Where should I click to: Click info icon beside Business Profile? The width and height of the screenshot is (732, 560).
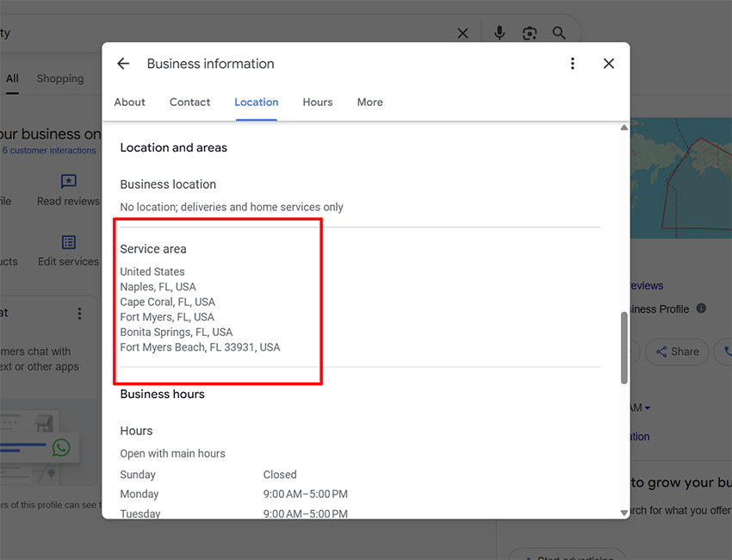pos(701,308)
